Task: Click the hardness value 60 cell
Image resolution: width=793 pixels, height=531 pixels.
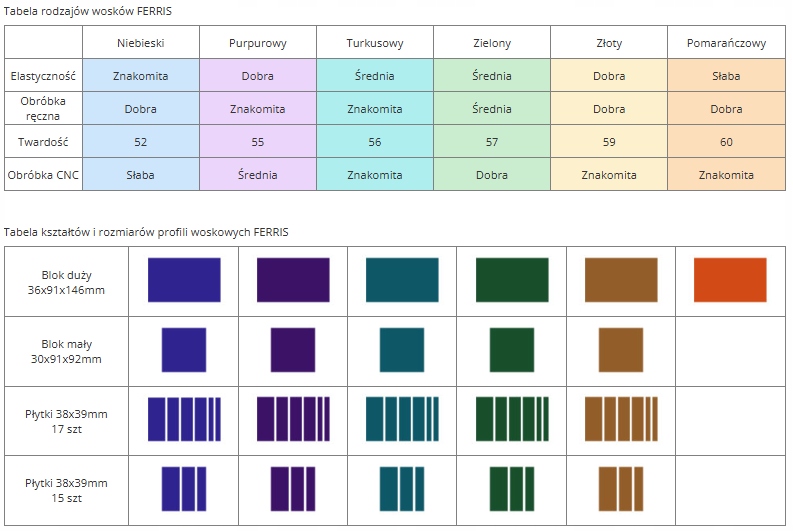Action: pyautogui.click(x=726, y=142)
